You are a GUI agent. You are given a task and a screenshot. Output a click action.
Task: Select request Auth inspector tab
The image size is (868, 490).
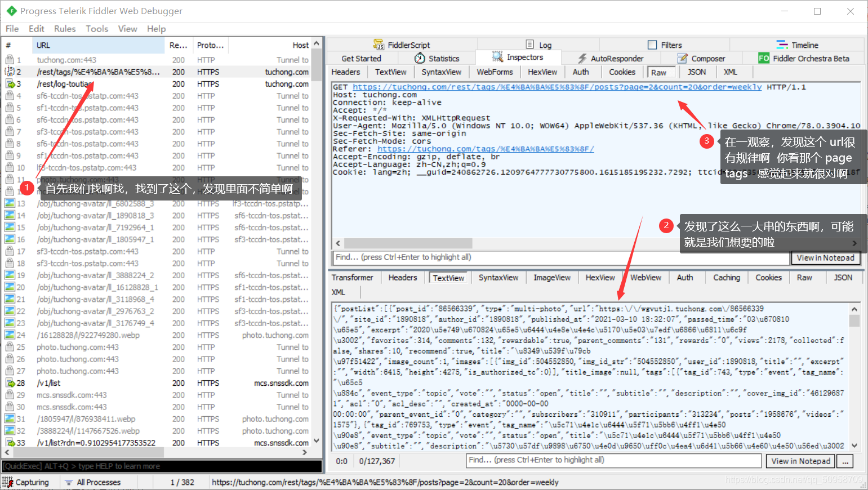pos(581,72)
